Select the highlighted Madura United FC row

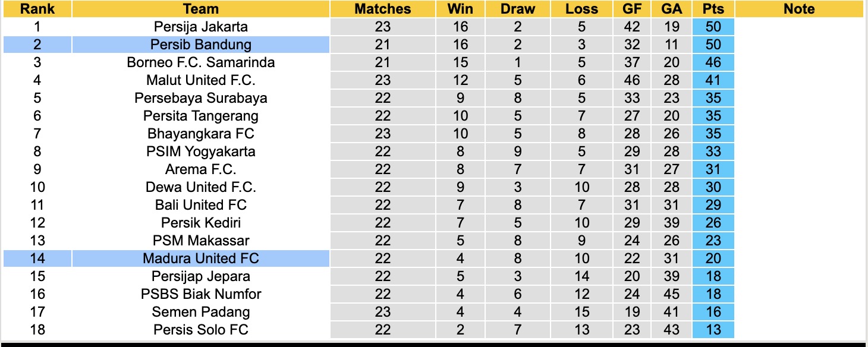200,258
